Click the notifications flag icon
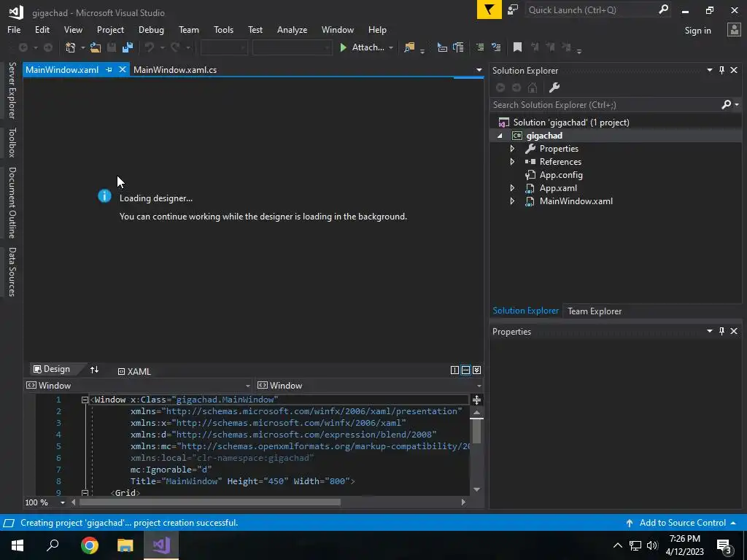The image size is (747, 560). (x=489, y=9)
